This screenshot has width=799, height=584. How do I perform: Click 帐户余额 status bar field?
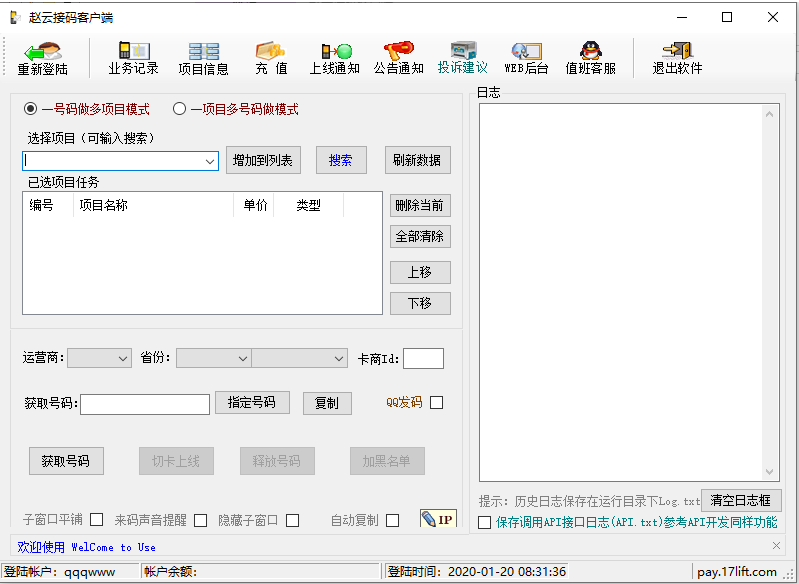click(261, 572)
